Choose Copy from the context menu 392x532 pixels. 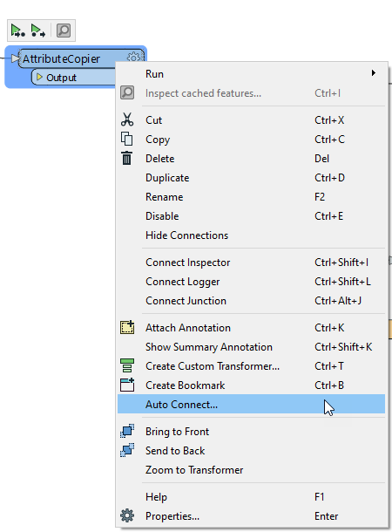point(251,140)
